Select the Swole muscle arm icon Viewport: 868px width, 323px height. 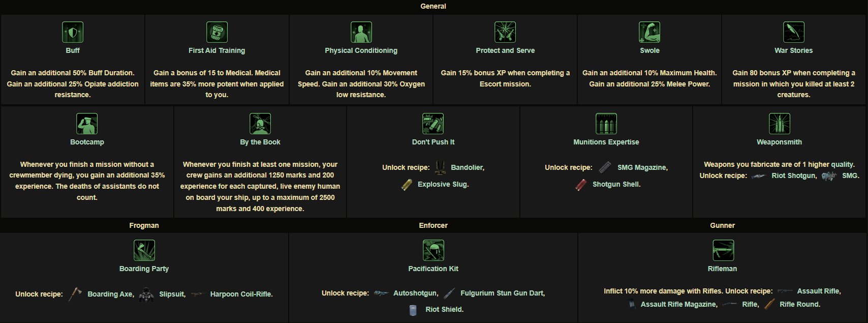pos(649,32)
